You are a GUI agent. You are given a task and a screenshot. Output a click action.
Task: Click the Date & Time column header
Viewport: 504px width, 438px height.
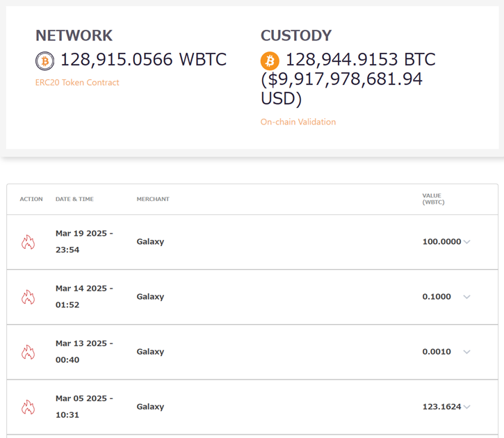point(74,200)
